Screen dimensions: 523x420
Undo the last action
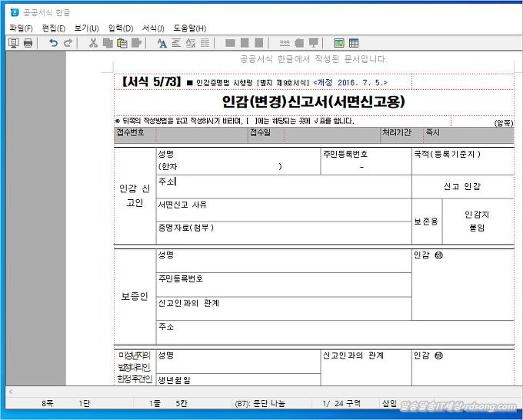(53, 43)
